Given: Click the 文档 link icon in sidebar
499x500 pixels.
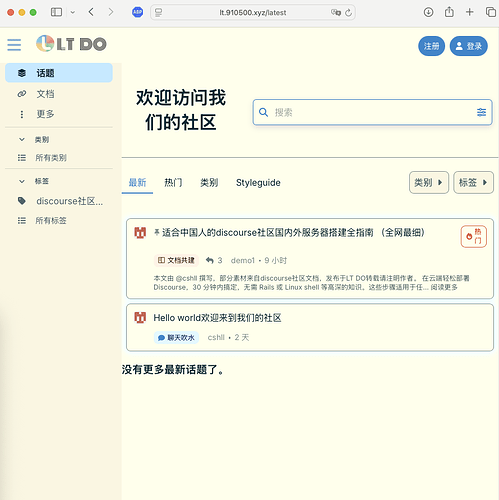Looking at the screenshot, I should (22, 94).
